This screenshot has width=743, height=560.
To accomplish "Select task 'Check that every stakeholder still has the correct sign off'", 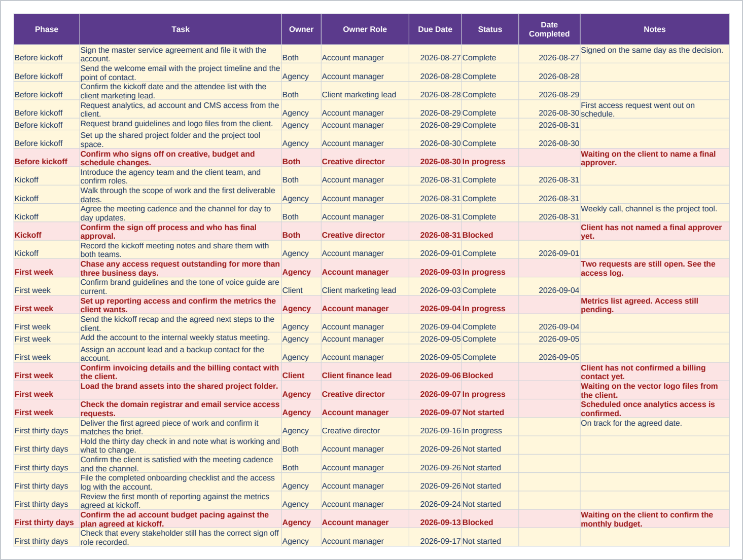I will 180,537.
